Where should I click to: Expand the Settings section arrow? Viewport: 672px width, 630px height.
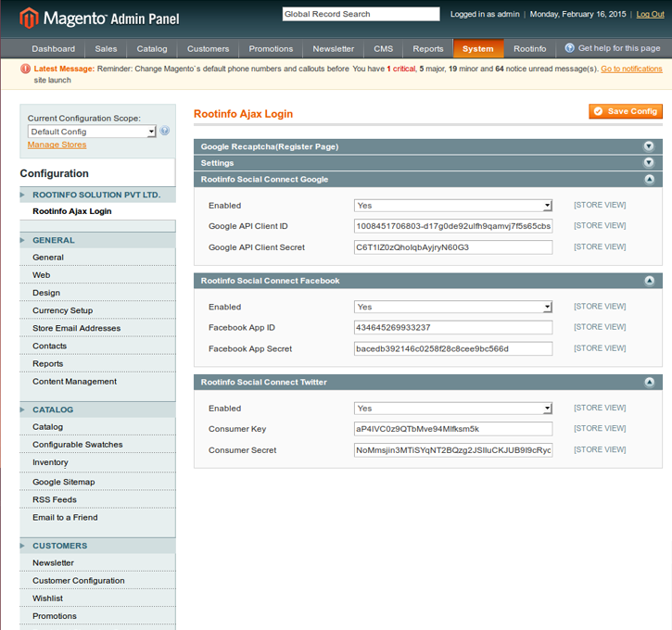(649, 163)
